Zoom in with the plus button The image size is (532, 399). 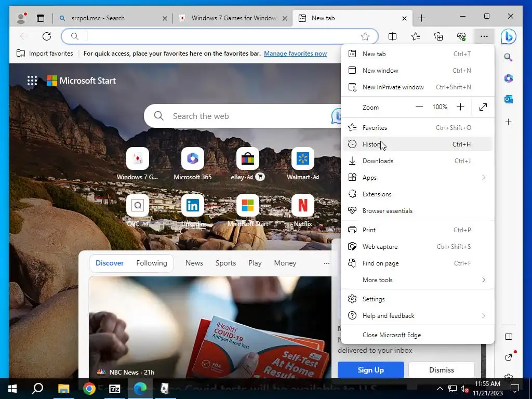pos(460,107)
